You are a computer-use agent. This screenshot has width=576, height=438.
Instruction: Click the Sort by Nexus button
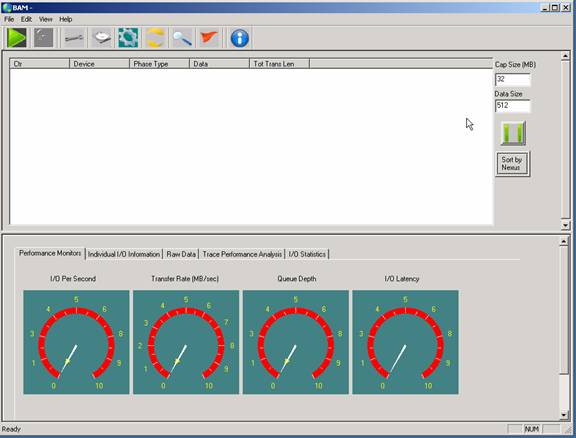pyautogui.click(x=512, y=164)
